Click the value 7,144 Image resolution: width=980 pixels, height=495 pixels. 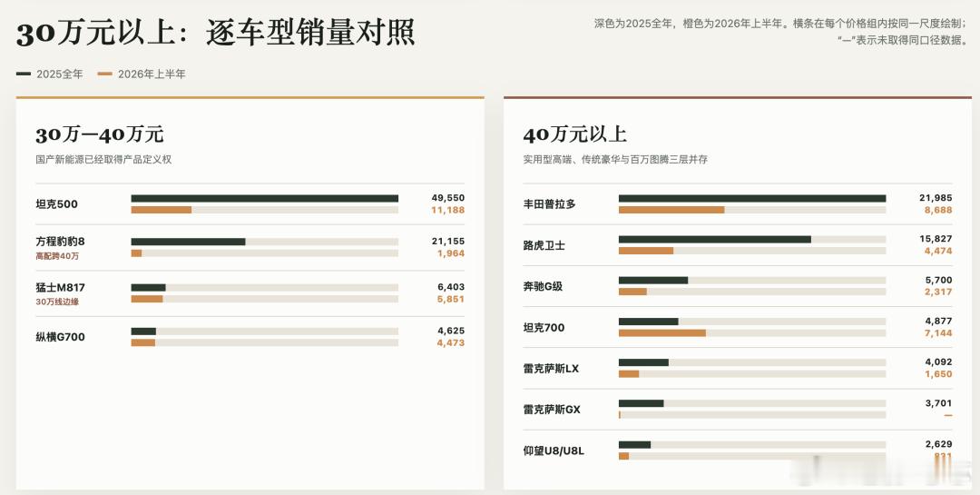pyautogui.click(x=938, y=333)
